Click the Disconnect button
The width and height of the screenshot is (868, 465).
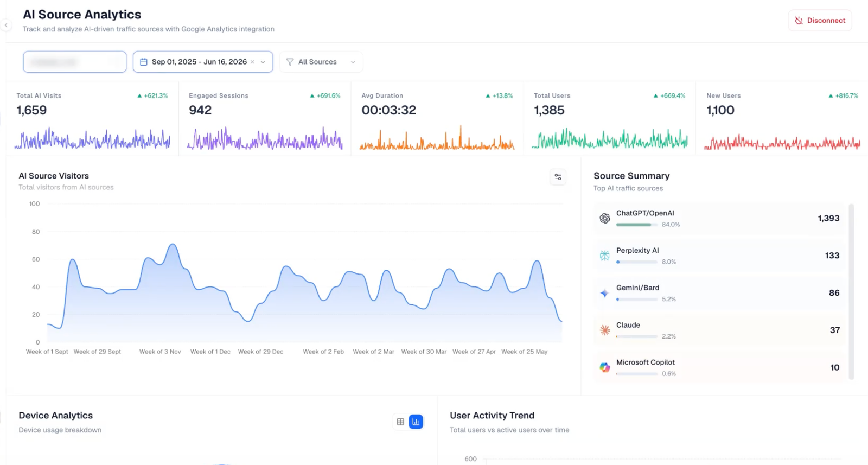coord(820,21)
